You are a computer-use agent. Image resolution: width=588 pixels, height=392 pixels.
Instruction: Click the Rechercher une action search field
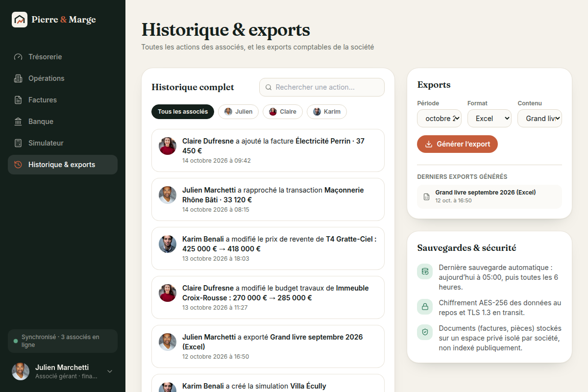322,87
